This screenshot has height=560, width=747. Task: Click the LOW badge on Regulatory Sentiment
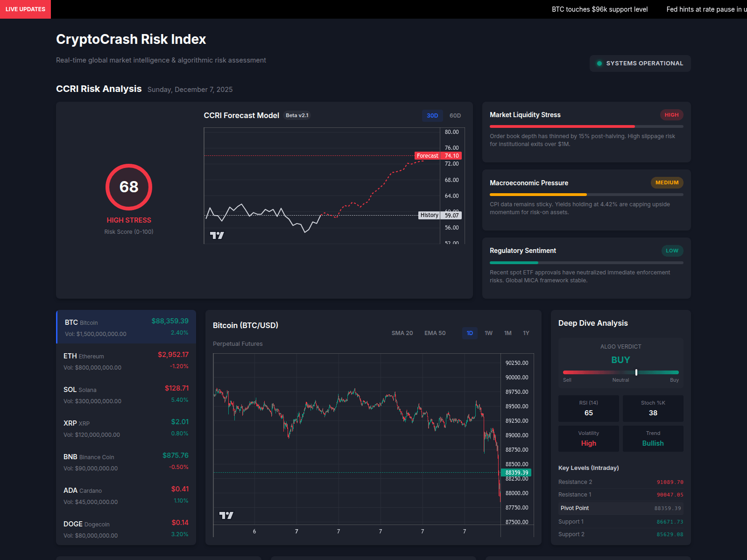pos(672,251)
